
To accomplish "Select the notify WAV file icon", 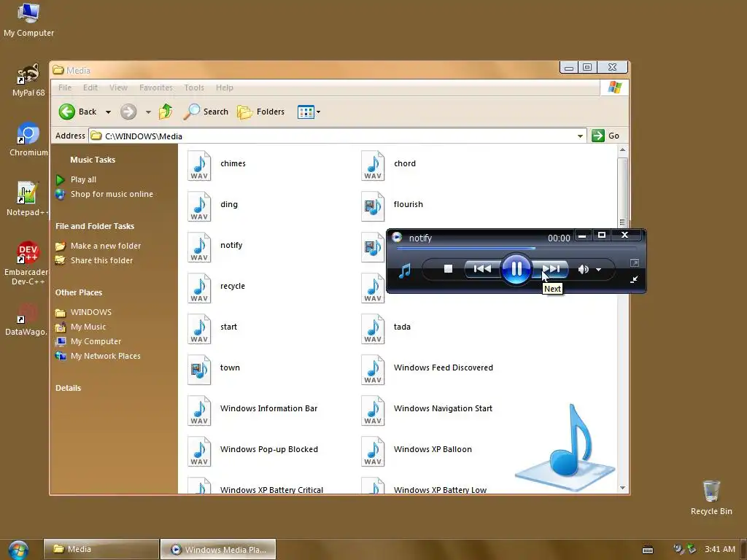I will point(199,247).
